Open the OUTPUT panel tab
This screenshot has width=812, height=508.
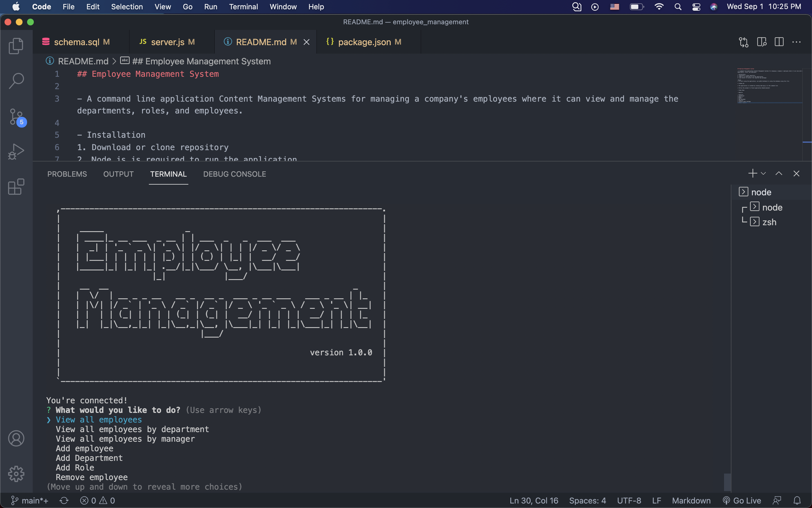(118, 174)
